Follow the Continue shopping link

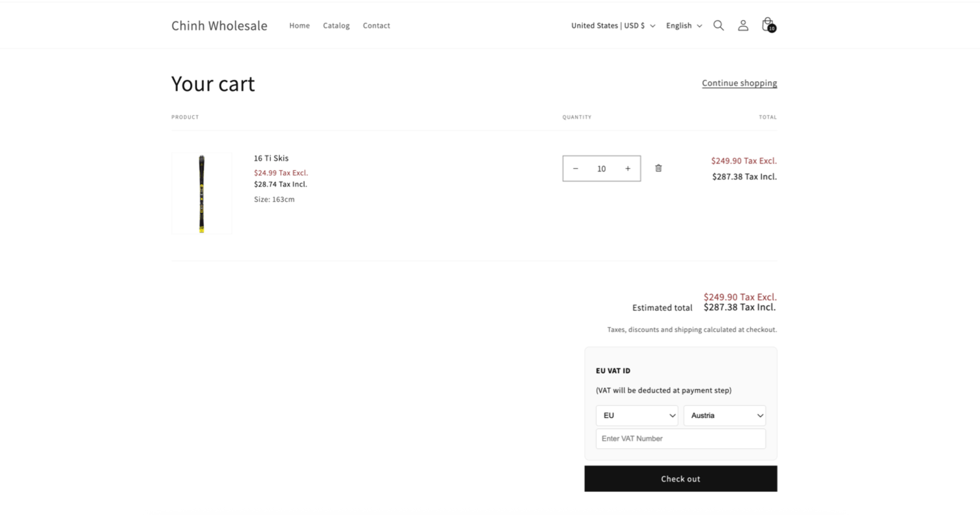[x=739, y=83]
